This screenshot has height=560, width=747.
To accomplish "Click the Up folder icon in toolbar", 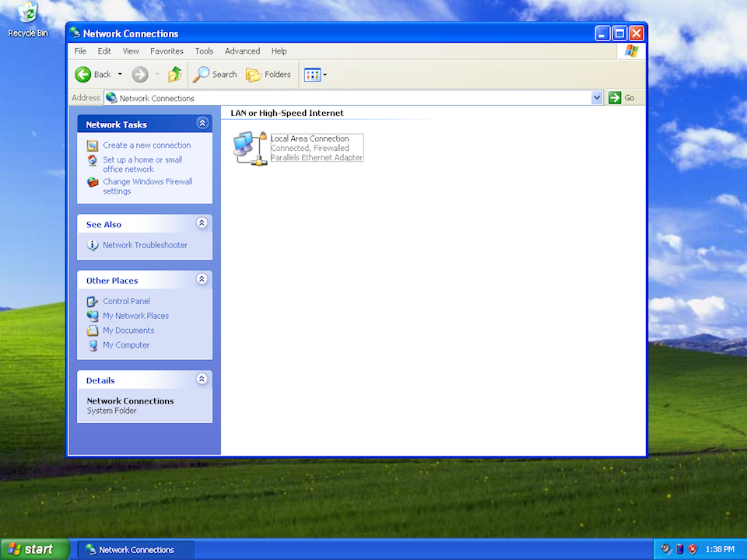I will [175, 75].
